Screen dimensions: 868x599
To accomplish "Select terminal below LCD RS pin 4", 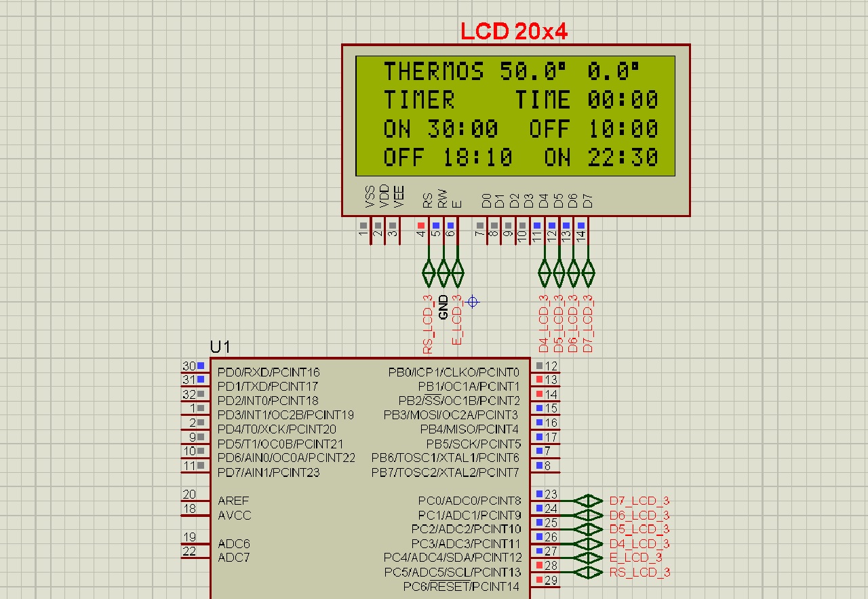I will (x=428, y=273).
